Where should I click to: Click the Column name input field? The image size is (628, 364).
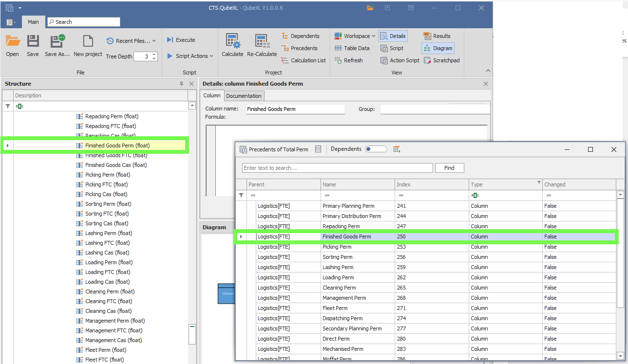pos(295,109)
